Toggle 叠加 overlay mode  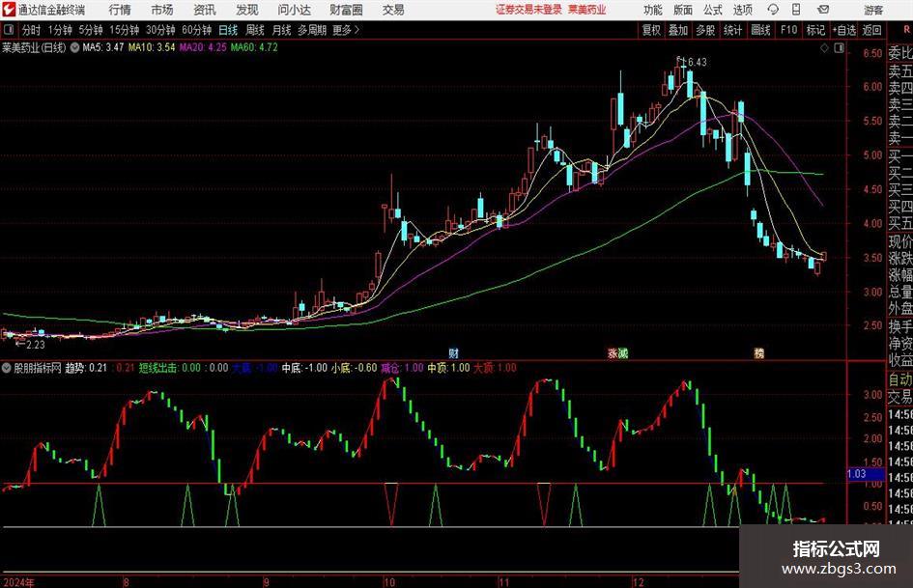point(678,30)
